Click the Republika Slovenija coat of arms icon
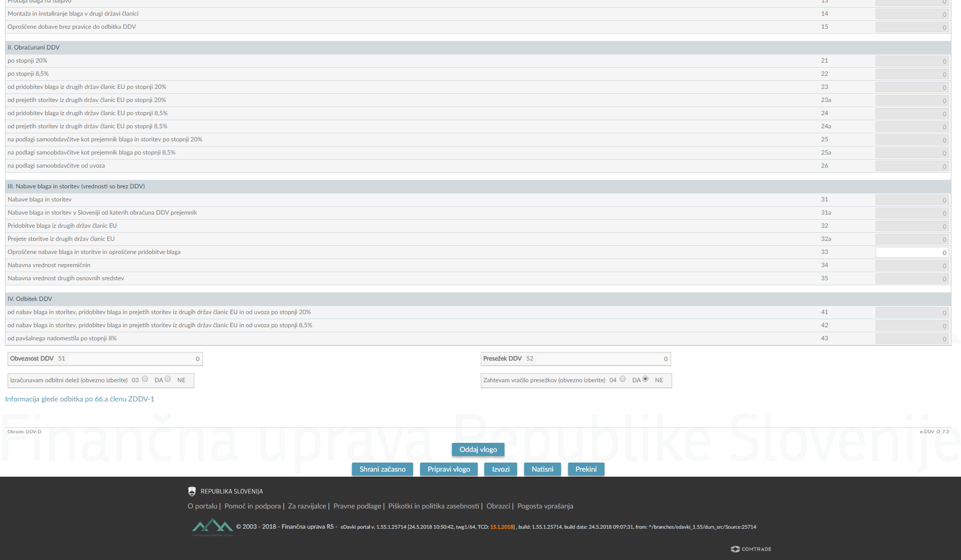Screen dimensions: 961x560 (x=192, y=491)
